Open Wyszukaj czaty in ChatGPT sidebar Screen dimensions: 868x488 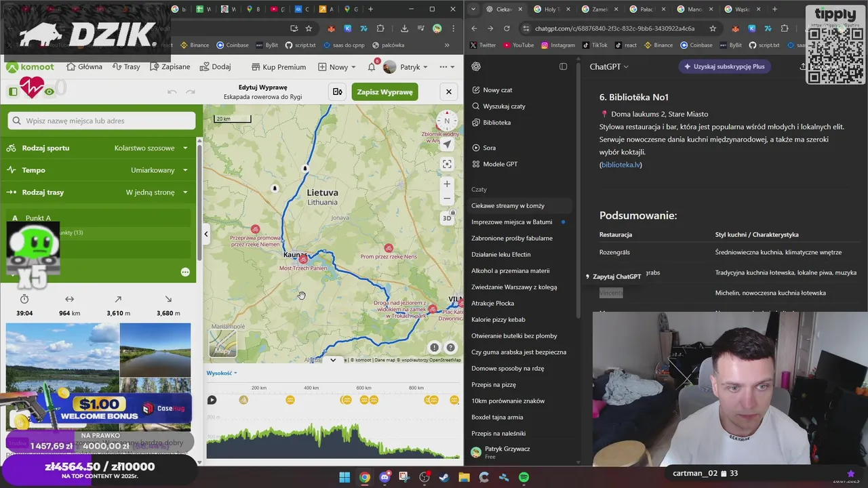click(498, 106)
